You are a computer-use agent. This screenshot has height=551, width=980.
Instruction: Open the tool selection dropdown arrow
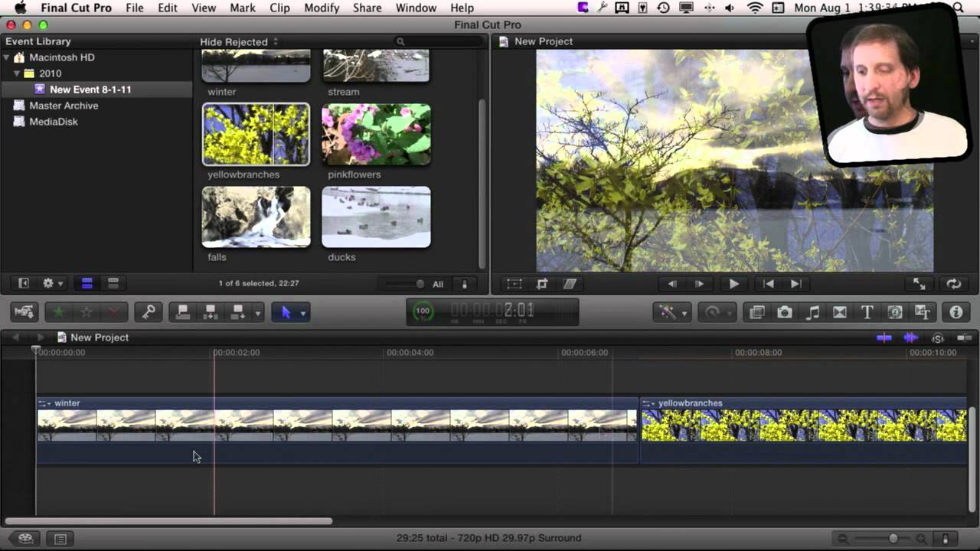click(303, 313)
